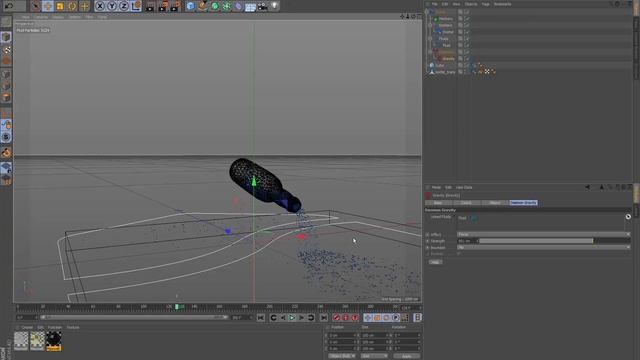This screenshot has width=640, height=360.
Task: Click the green Play Forwards button
Action: [x=292, y=318]
